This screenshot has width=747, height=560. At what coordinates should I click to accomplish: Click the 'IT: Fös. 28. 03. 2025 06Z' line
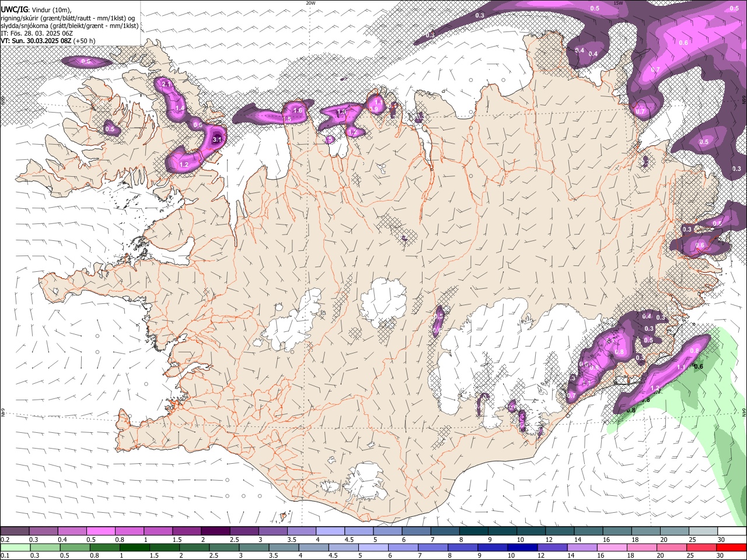click(x=37, y=33)
